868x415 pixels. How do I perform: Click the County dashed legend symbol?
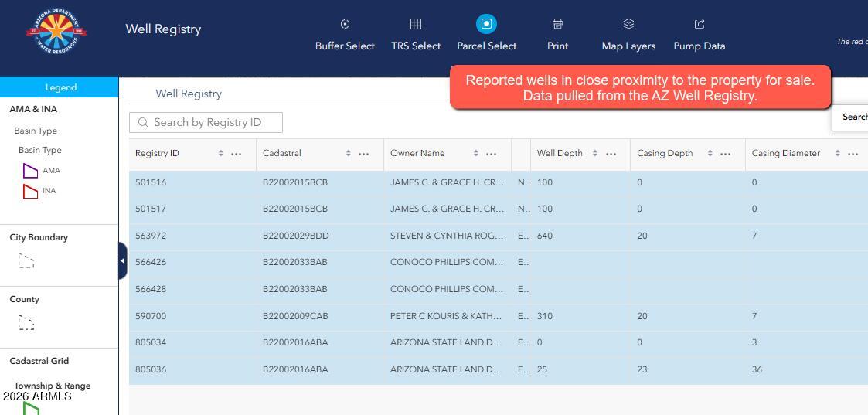coord(26,322)
